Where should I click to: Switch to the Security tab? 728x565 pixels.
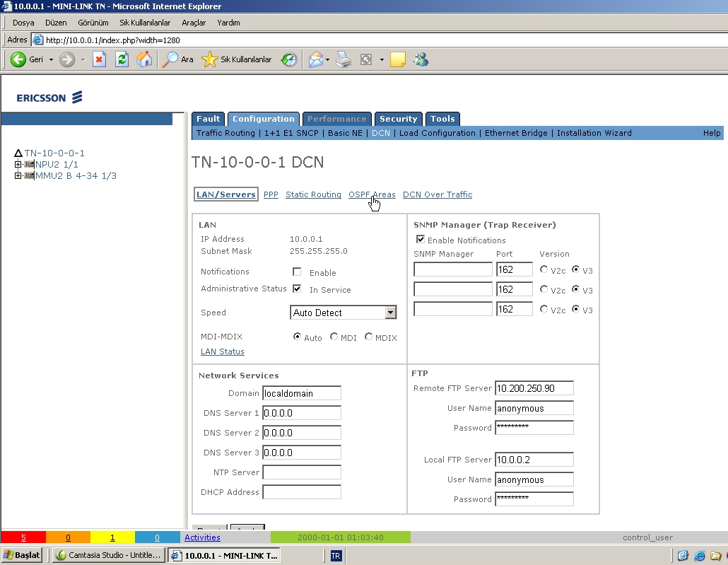[x=399, y=119]
